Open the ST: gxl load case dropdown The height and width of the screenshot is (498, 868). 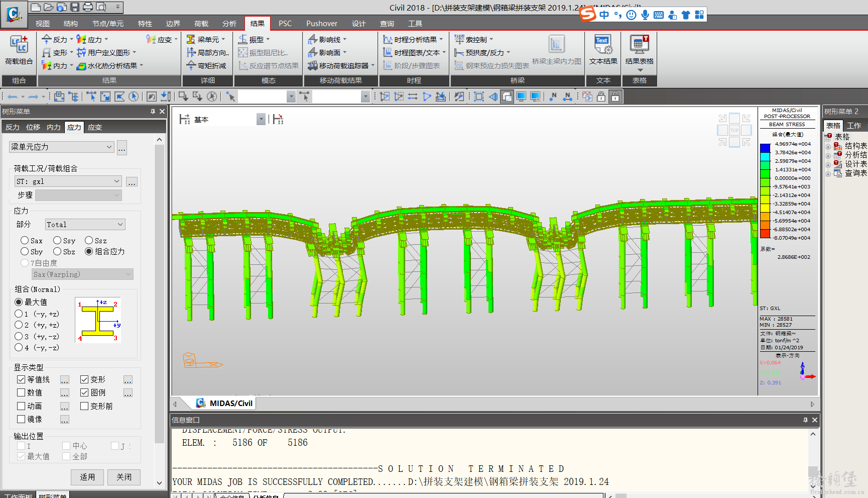click(68, 181)
